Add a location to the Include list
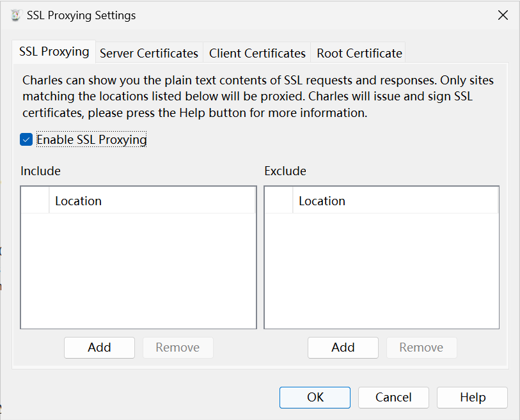520x420 pixels. pyautogui.click(x=99, y=347)
